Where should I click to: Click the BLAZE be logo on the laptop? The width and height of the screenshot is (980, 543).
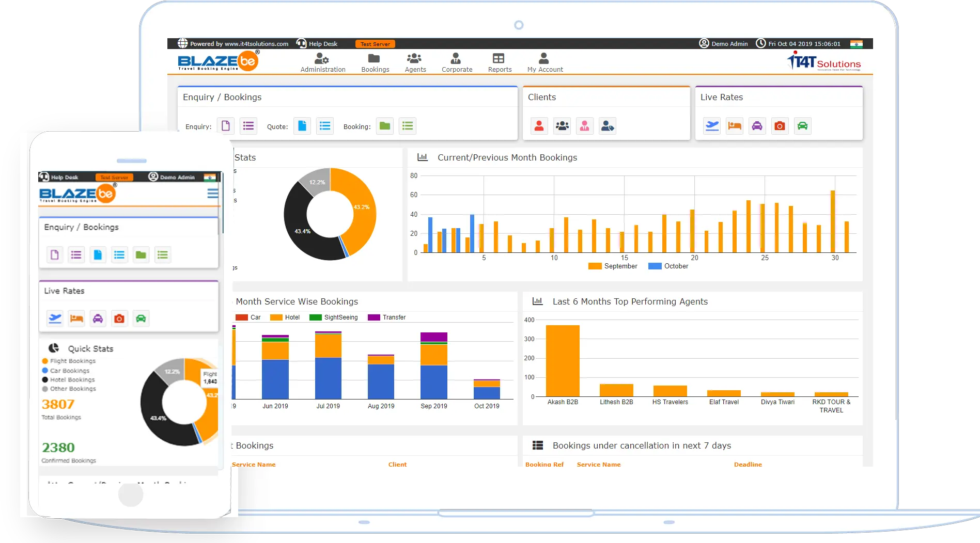(x=219, y=61)
